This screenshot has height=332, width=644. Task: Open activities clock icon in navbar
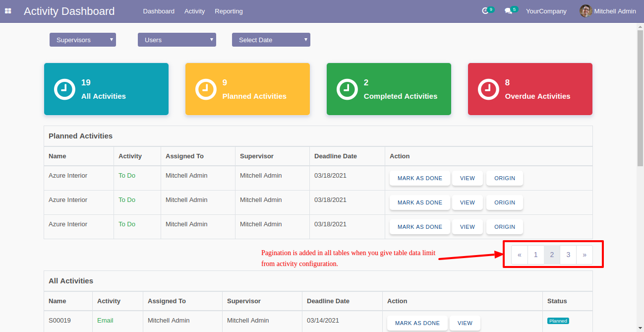click(485, 11)
